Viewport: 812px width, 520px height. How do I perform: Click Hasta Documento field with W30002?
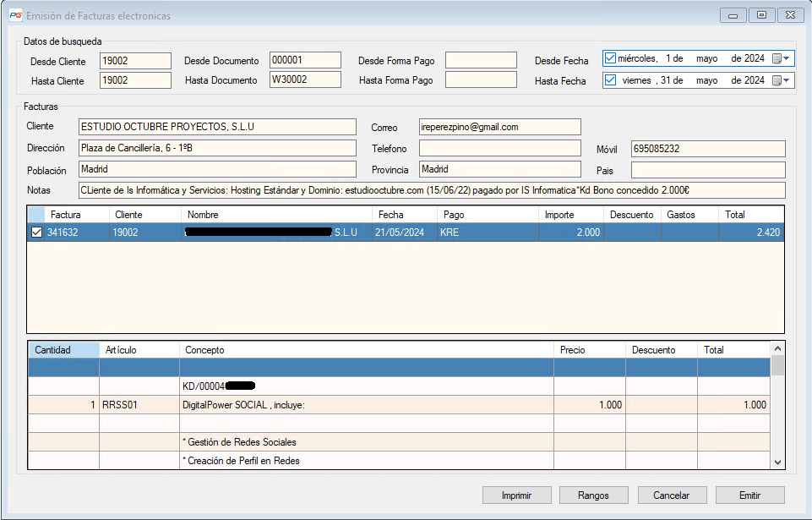305,79
